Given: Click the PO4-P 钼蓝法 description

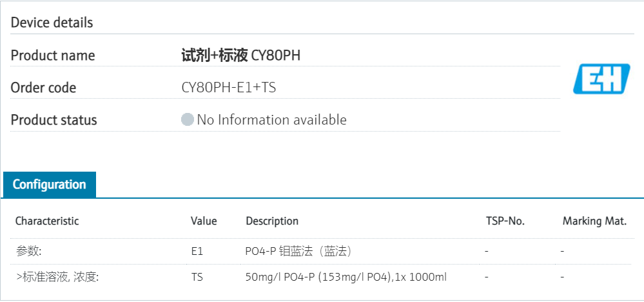Looking at the screenshot, I should pos(298,251).
